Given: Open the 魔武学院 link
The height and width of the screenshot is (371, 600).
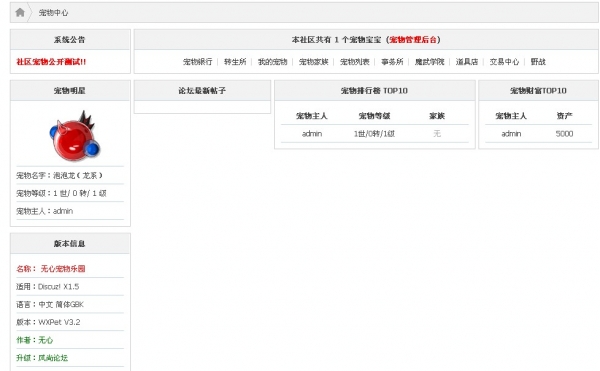Looking at the screenshot, I should click(x=430, y=62).
